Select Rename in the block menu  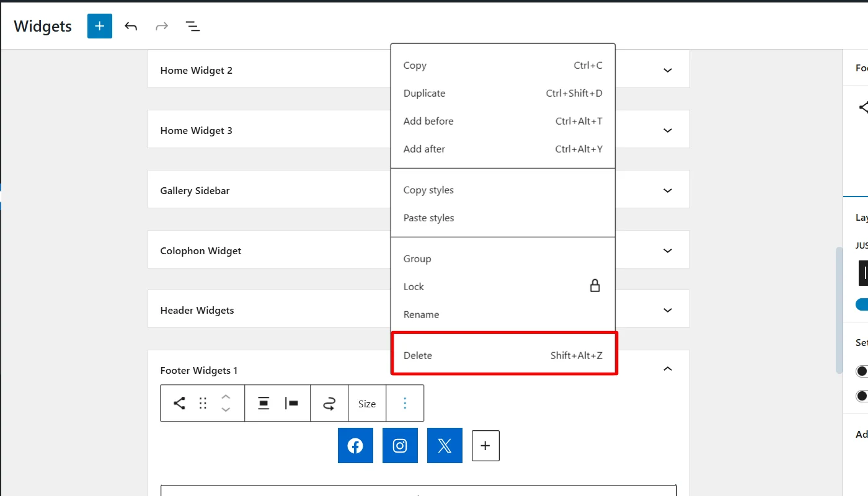tap(503, 314)
